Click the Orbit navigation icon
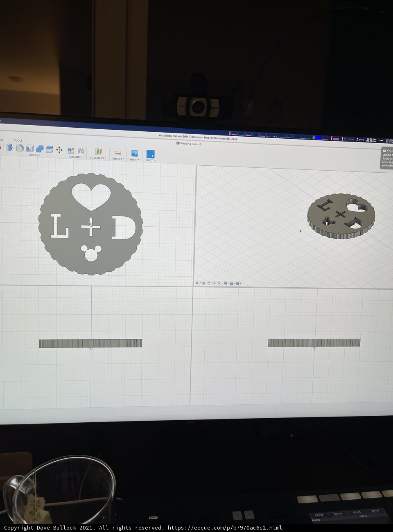The height and width of the screenshot is (532, 393). click(x=197, y=283)
